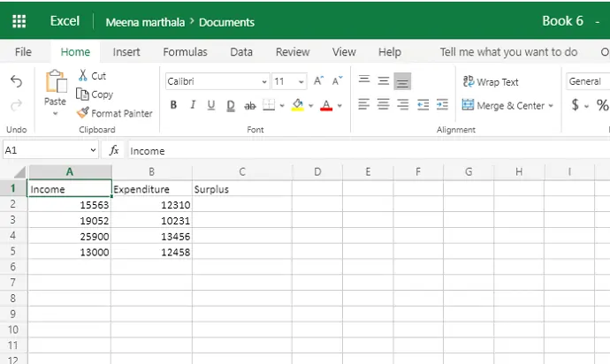
Task: Increase font size with the grow font icon
Action: pyautogui.click(x=318, y=81)
